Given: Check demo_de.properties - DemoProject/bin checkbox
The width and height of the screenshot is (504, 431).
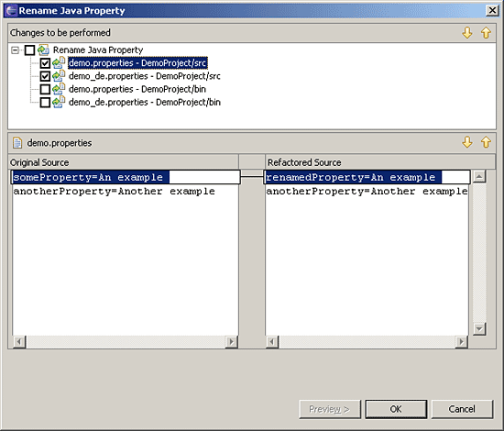Looking at the screenshot, I should (x=45, y=103).
